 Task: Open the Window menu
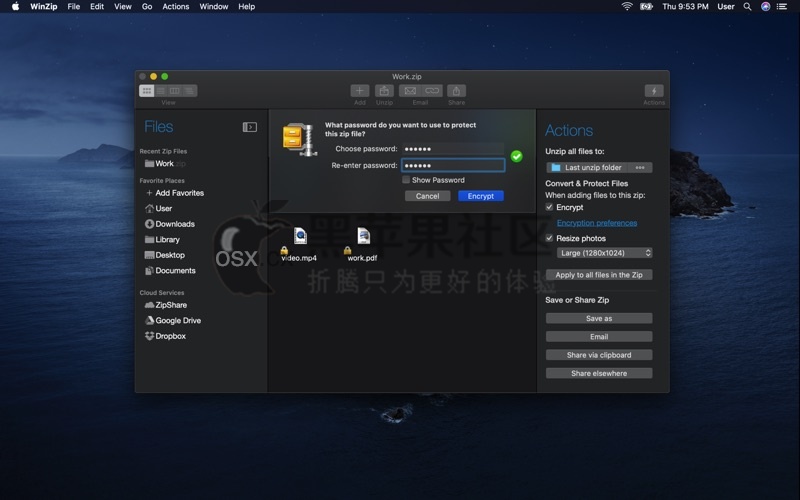coord(213,7)
